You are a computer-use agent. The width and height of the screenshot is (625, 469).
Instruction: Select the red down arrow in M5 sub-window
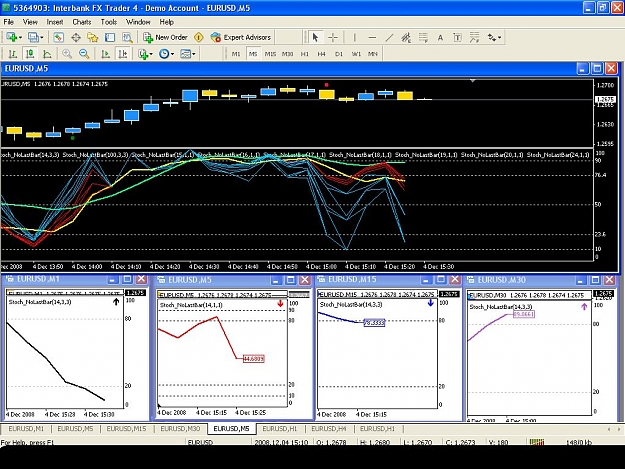[x=280, y=304]
